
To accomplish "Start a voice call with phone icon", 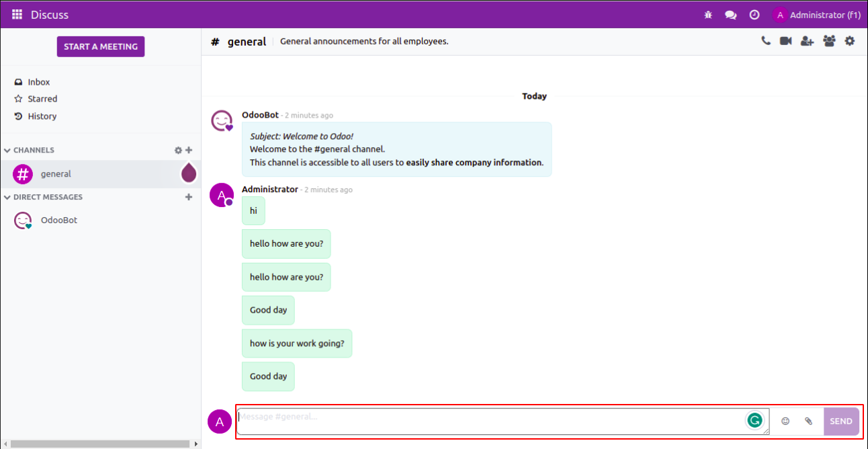I will (766, 41).
